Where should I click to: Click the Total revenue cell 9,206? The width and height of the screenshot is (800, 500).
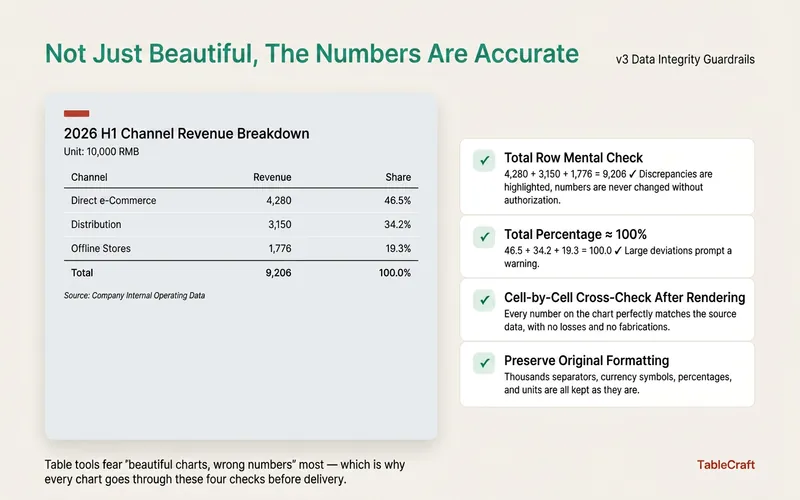coord(278,273)
